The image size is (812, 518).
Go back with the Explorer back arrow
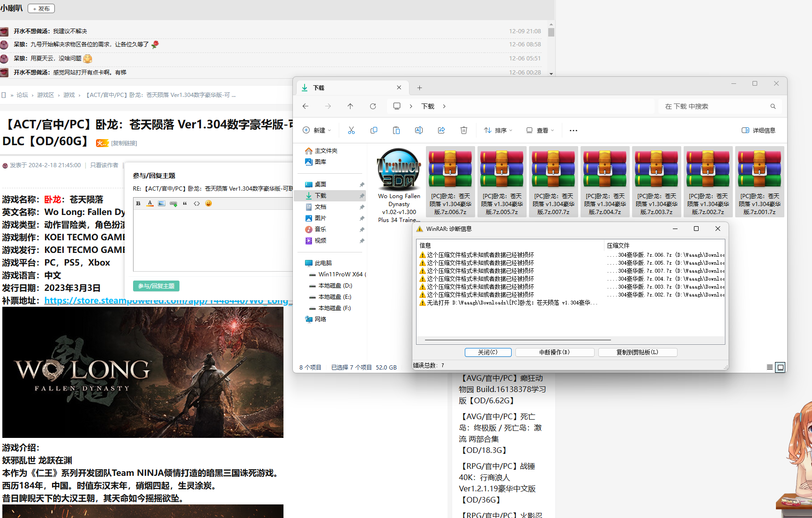(x=305, y=106)
